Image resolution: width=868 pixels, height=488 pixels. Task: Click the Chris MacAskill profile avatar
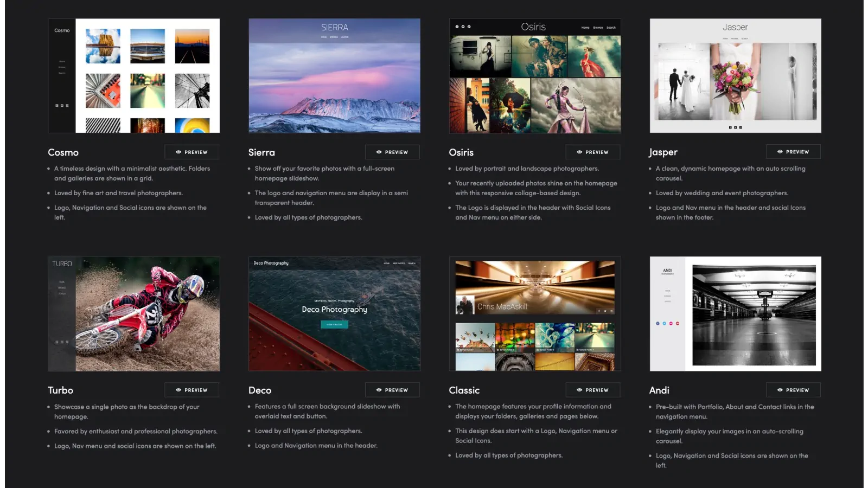(x=465, y=305)
